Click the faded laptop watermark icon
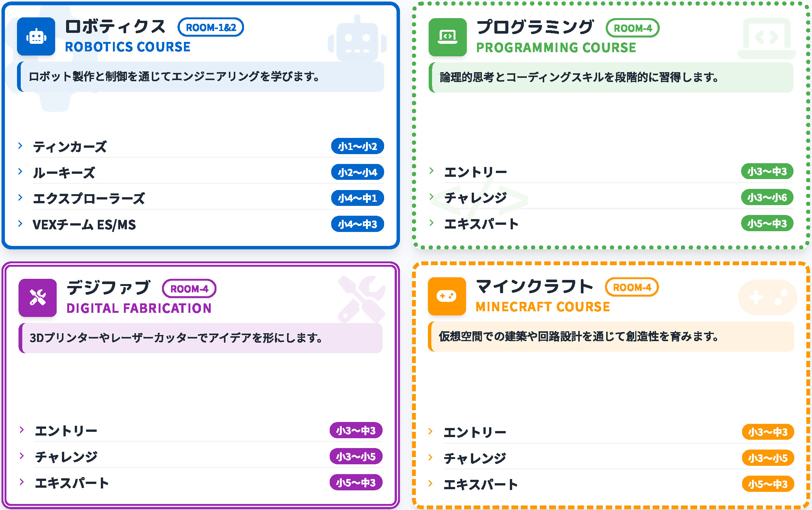This screenshot has height=510, width=812. pyautogui.click(x=766, y=39)
